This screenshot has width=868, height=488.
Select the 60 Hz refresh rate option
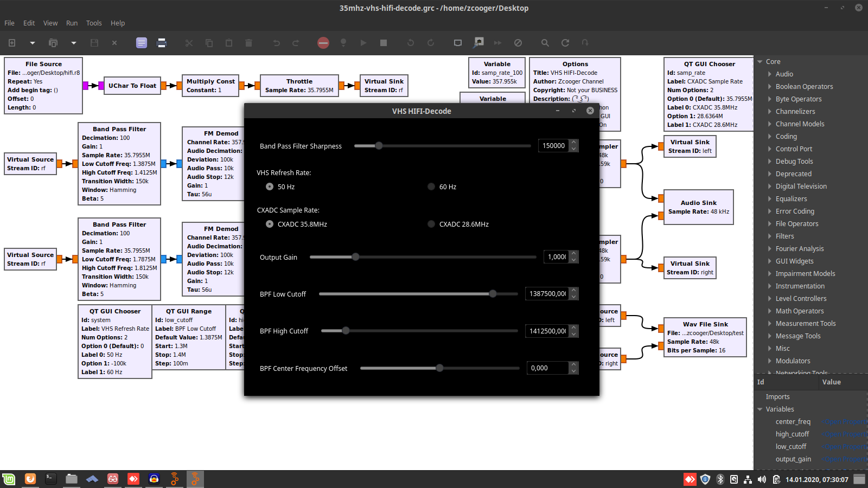432,187
